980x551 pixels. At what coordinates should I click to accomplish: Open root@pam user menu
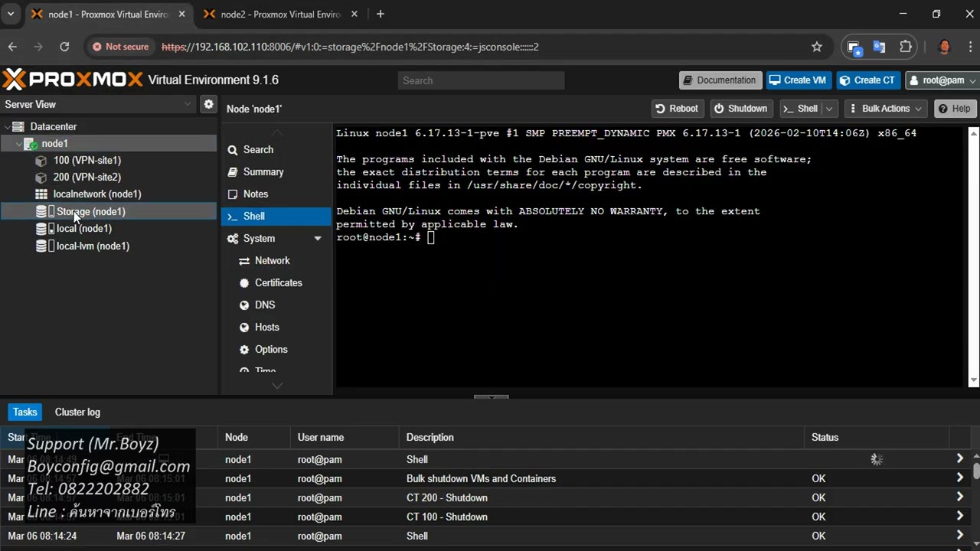pyautogui.click(x=942, y=80)
